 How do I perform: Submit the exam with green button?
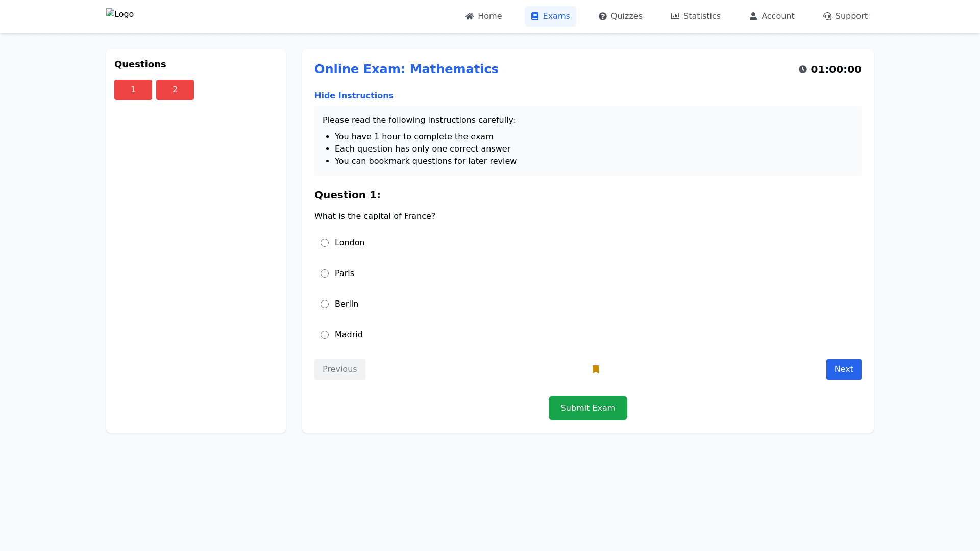(x=587, y=408)
